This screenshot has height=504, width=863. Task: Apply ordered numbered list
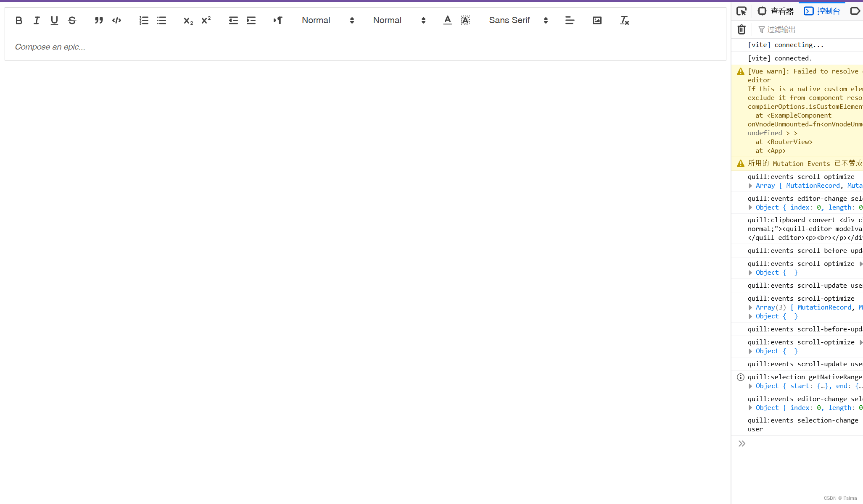144,20
